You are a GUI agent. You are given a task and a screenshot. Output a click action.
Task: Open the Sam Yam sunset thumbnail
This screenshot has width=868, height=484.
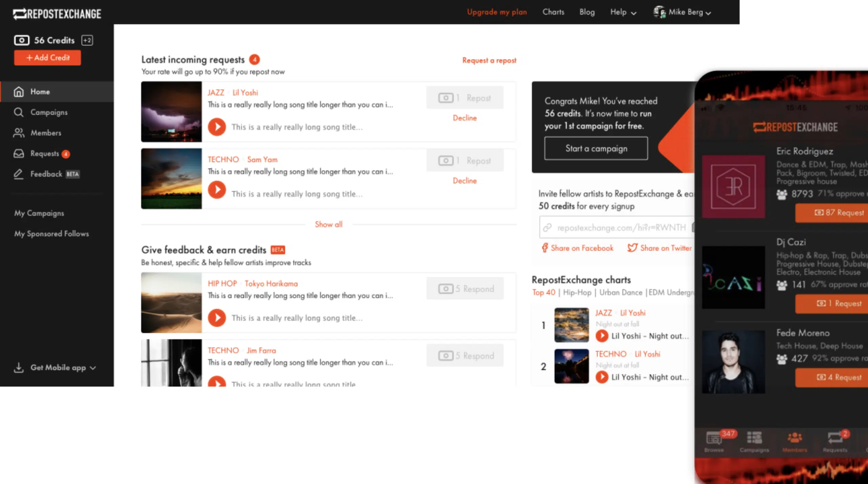pos(172,178)
